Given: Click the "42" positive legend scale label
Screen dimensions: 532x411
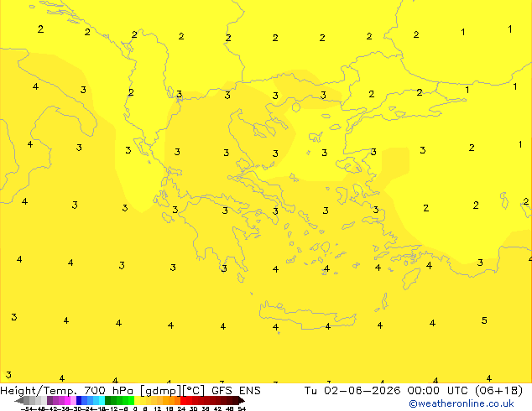Looking at the screenshot, I should pyautogui.click(x=217, y=409).
